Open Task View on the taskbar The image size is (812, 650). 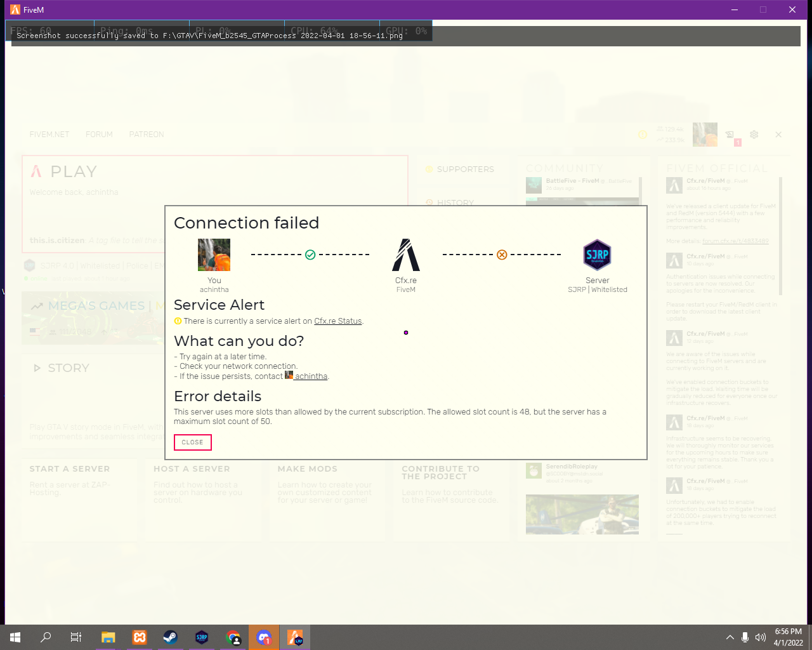click(x=76, y=637)
